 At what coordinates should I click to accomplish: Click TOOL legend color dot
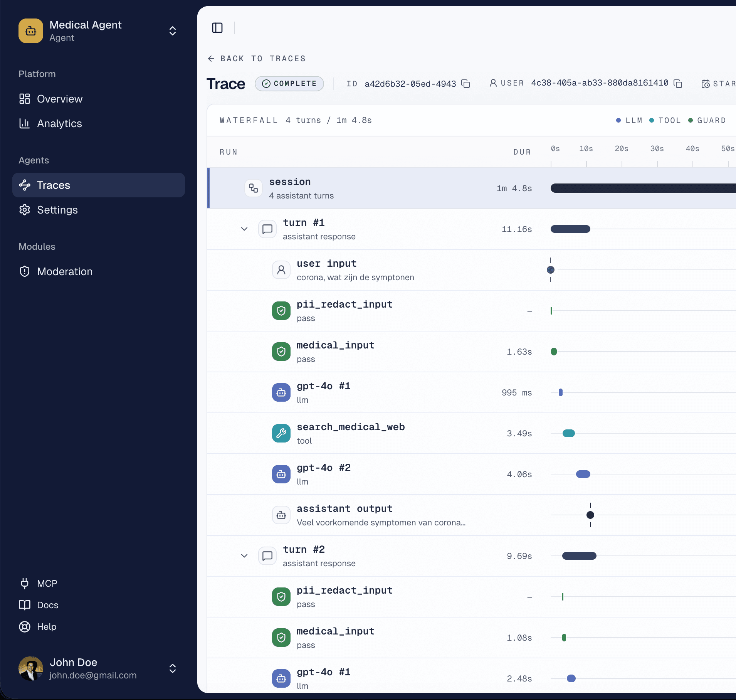point(652,120)
